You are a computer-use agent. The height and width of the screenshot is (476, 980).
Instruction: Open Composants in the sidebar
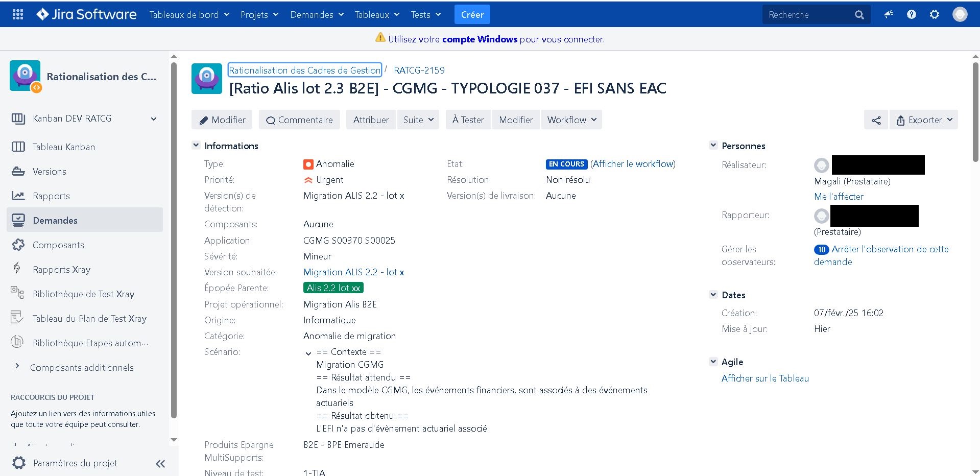click(85, 245)
